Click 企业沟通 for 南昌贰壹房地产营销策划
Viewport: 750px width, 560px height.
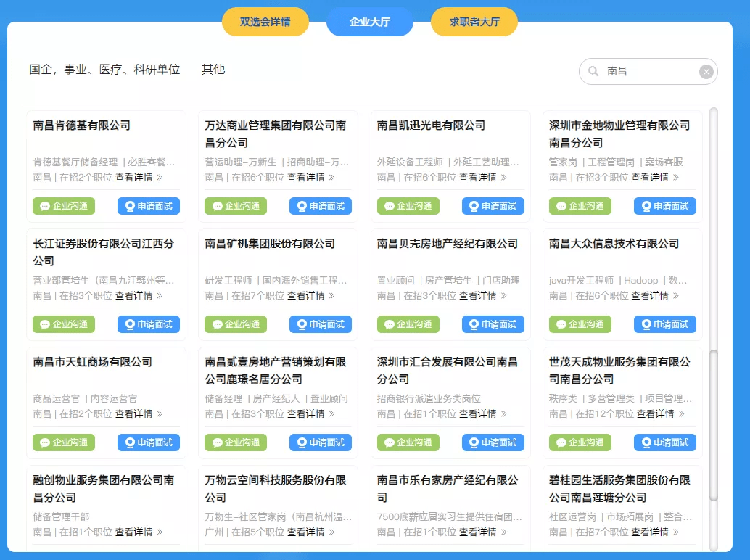tap(236, 442)
